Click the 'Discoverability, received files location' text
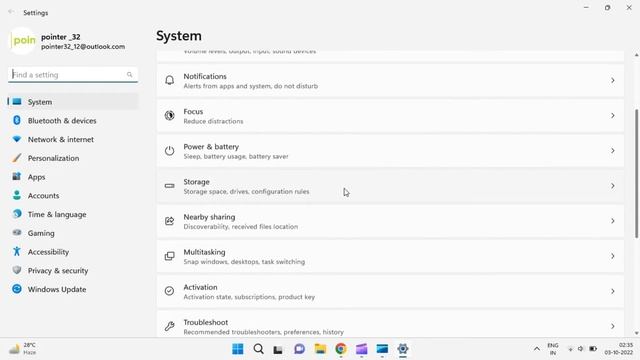 [x=241, y=227]
